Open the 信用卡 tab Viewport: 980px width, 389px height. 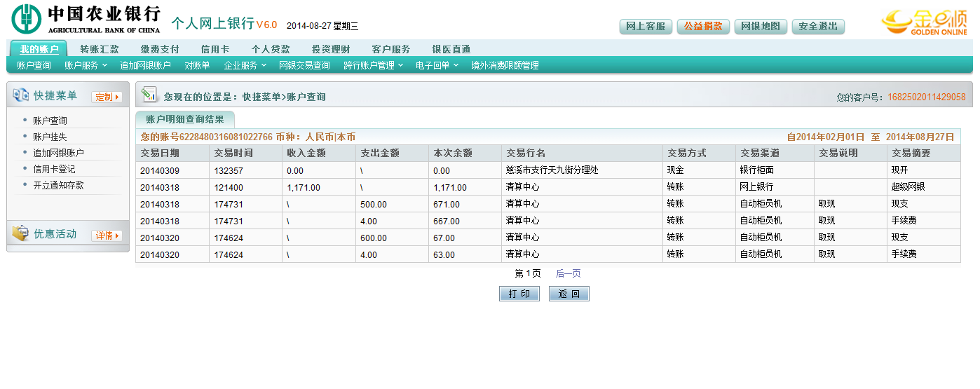click(x=215, y=49)
